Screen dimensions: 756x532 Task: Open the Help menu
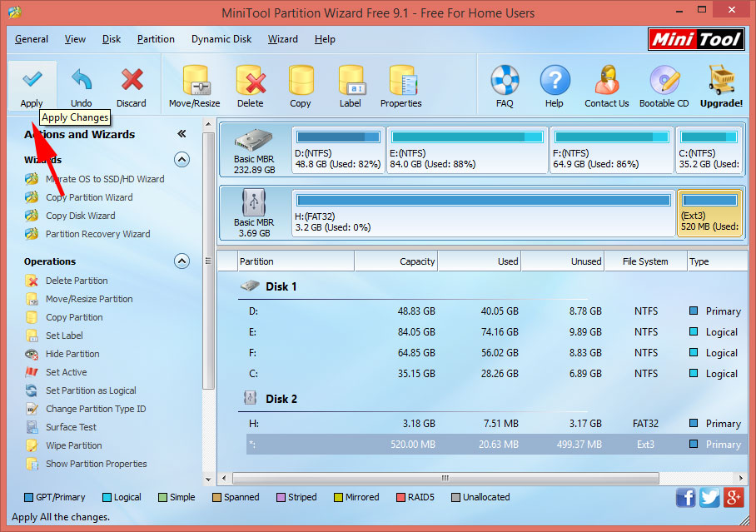pyautogui.click(x=325, y=39)
